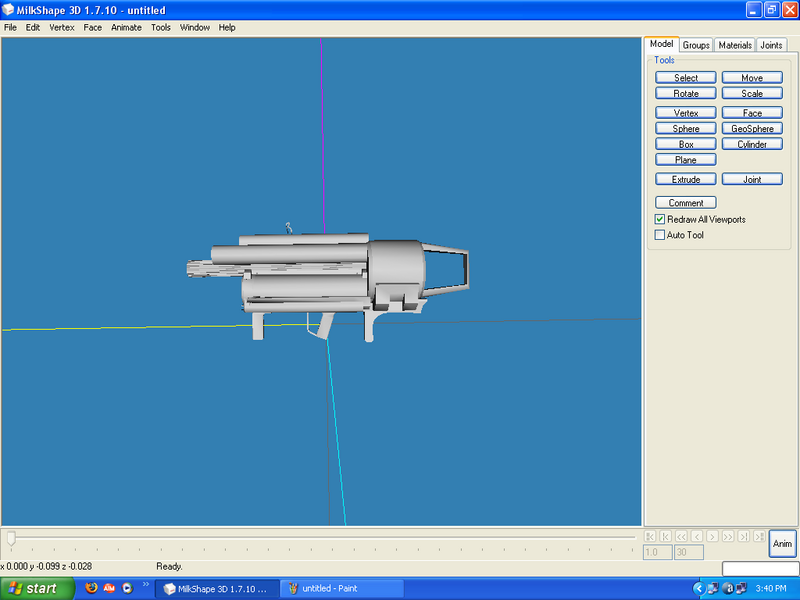Activate the Select tool button
Viewport: 800px width, 600px height.
click(686, 78)
